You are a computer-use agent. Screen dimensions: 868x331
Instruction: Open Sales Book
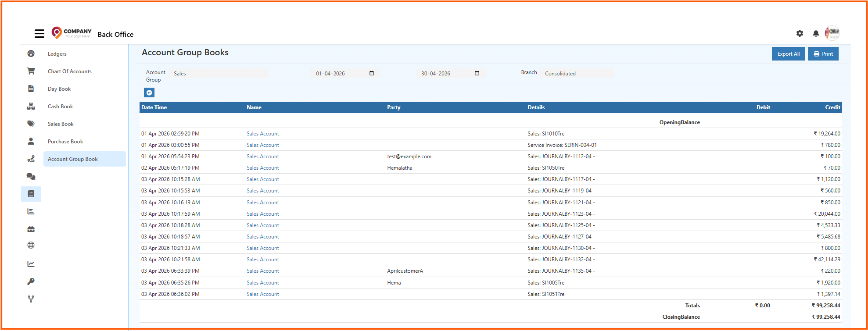(61, 124)
